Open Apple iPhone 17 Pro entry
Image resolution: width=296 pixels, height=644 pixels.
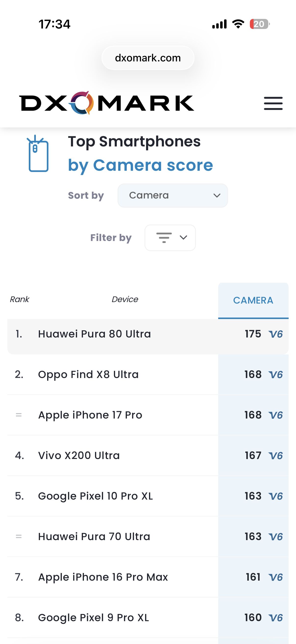pyautogui.click(x=90, y=415)
